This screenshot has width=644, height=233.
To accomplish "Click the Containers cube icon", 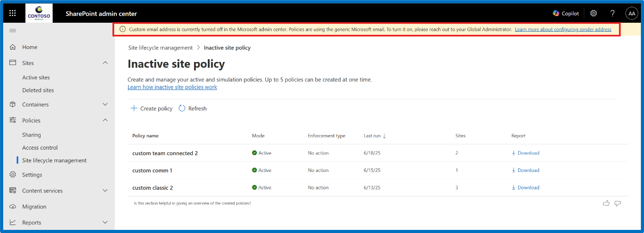I will tap(12, 104).
